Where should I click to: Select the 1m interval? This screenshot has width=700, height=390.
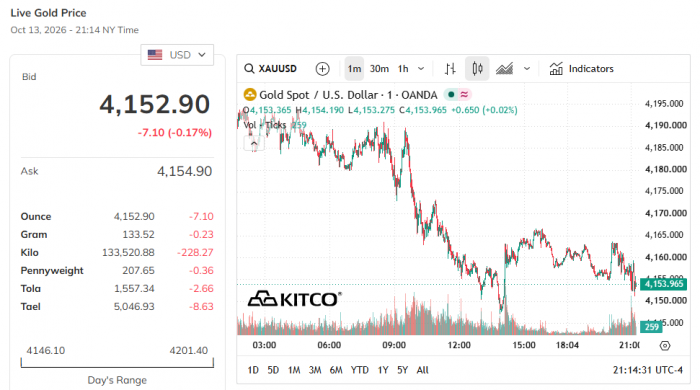[354, 69]
